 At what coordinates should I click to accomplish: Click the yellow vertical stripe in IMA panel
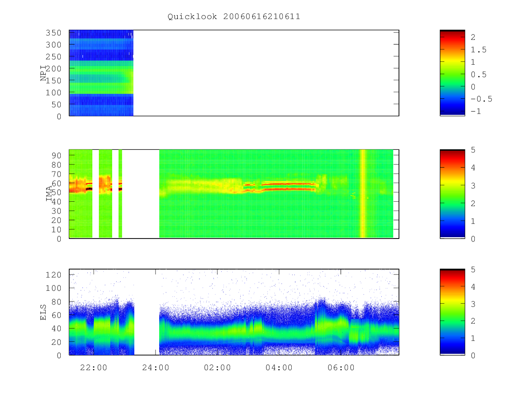pos(363,194)
